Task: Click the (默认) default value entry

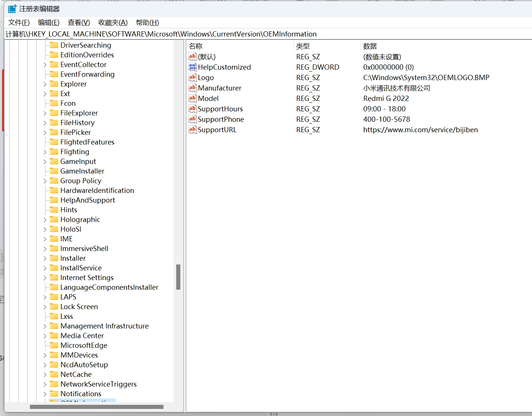Action: 206,57
